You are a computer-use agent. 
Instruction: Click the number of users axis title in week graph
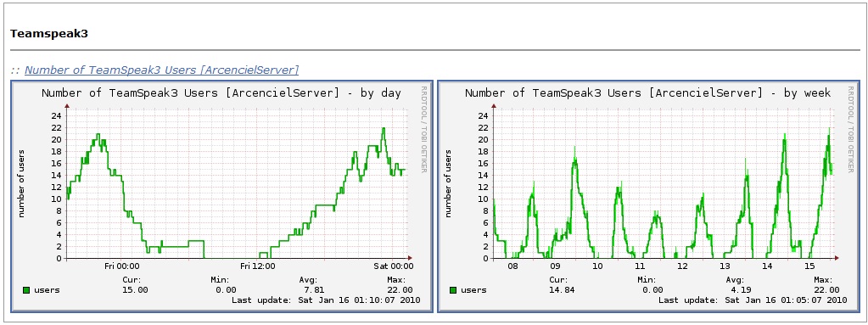pos(449,183)
